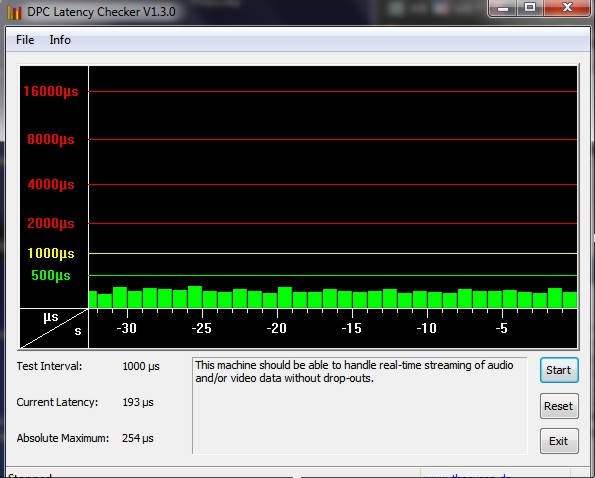The height and width of the screenshot is (478, 595).
Task: Click the yellow 1000µs axis label
Action: pyautogui.click(x=51, y=253)
